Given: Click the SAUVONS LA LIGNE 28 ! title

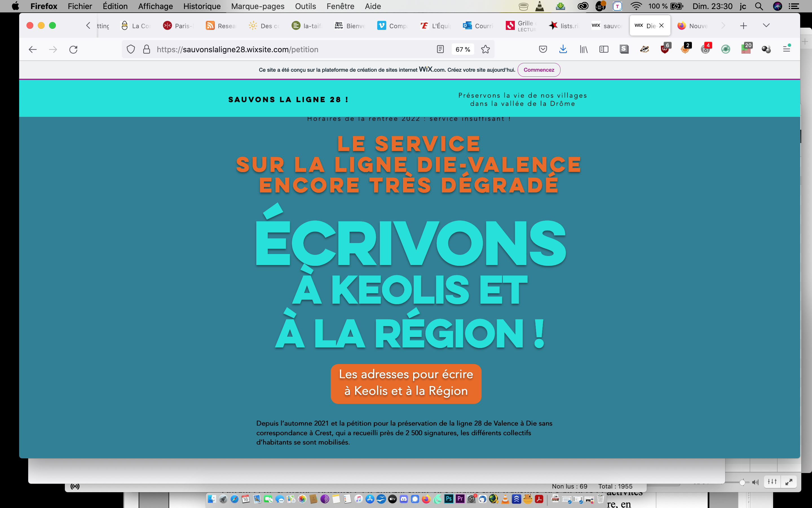Looking at the screenshot, I should point(288,99).
